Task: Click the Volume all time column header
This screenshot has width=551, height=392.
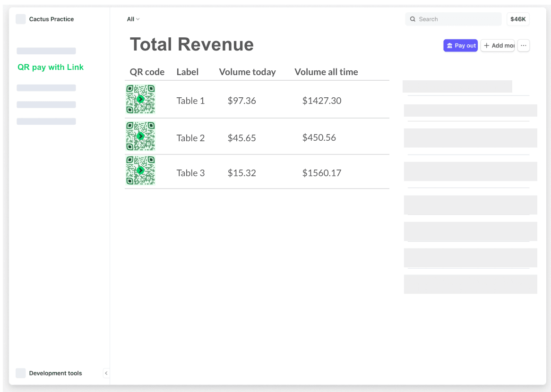Action: coord(326,72)
